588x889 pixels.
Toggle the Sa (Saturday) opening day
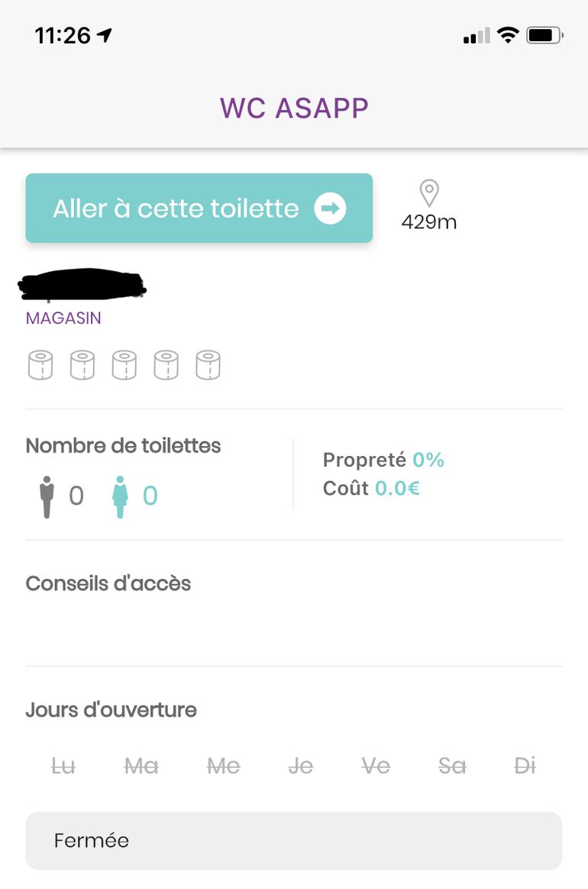[x=452, y=765]
